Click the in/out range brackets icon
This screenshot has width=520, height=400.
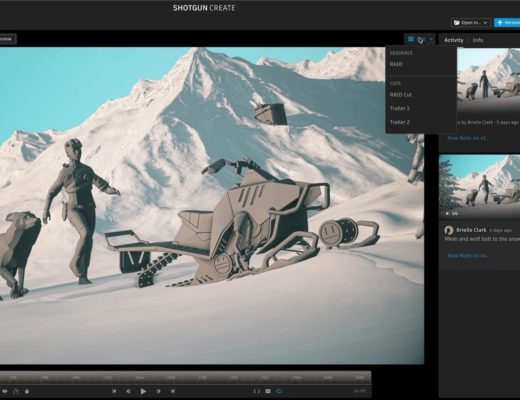click(x=257, y=391)
